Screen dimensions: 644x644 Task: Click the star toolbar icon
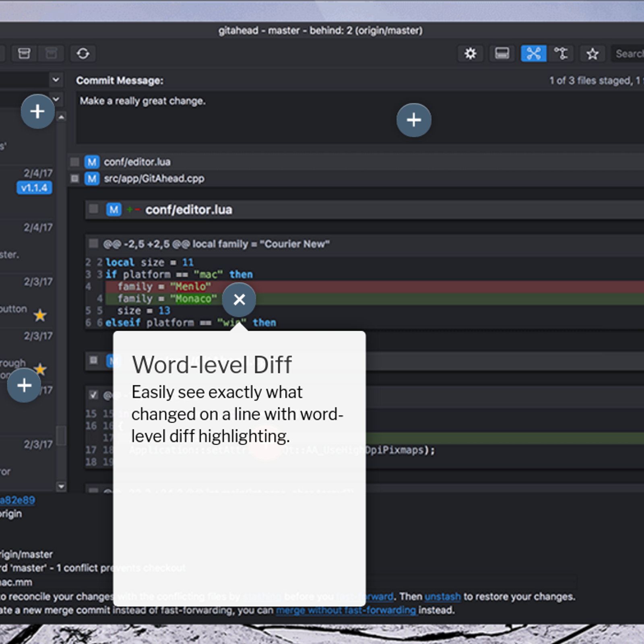point(592,54)
